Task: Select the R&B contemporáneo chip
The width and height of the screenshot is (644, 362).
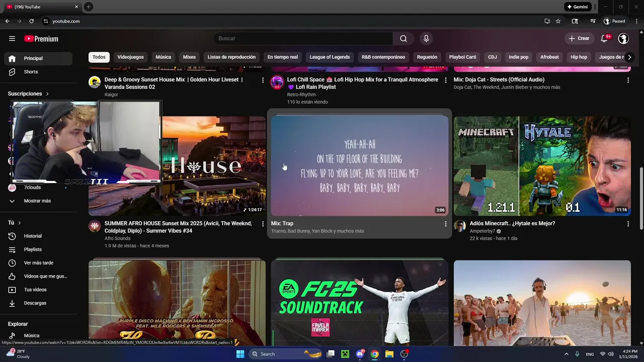Action: coord(383,57)
